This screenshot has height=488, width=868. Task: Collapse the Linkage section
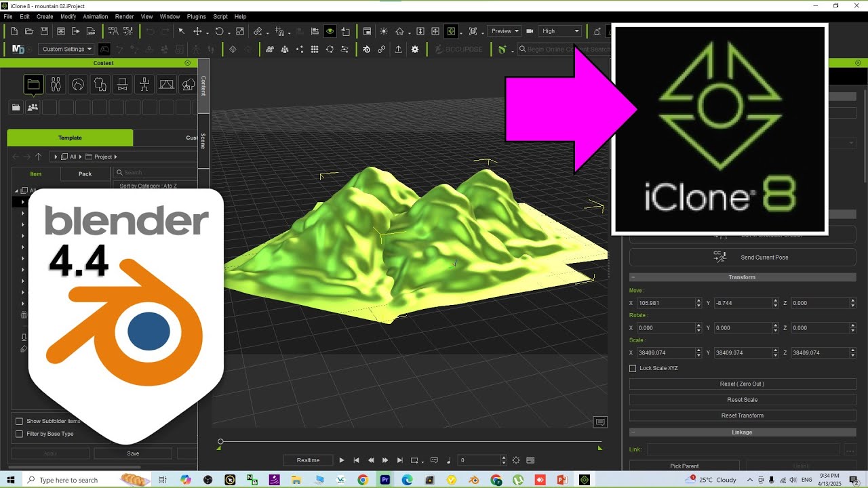[x=633, y=432]
